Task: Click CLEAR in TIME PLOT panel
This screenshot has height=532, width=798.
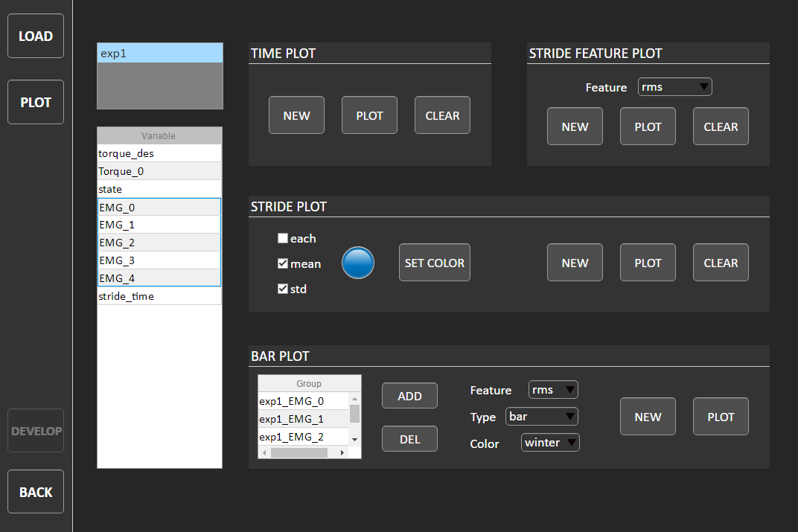Action: tap(442, 115)
